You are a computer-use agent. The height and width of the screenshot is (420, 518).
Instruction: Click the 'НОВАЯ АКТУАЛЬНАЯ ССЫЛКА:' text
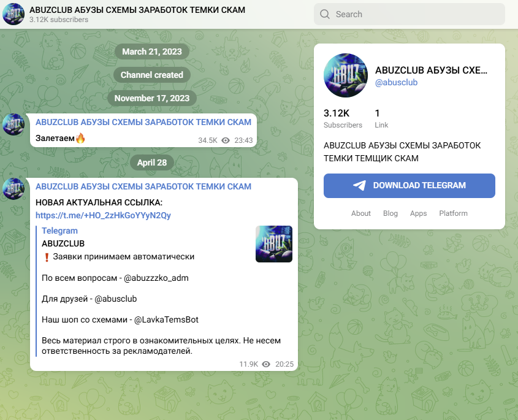coord(99,202)
